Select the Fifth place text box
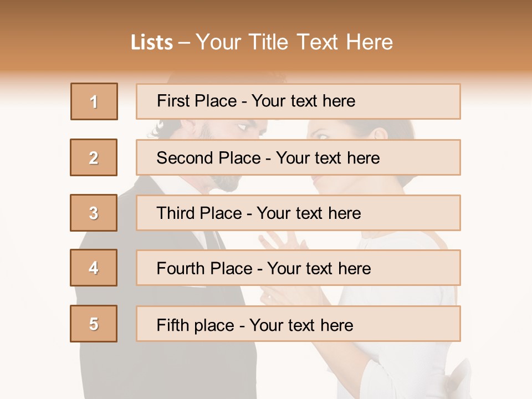This screenshot has height=399, width=532. pyautogui.click(x=298, y=324)
